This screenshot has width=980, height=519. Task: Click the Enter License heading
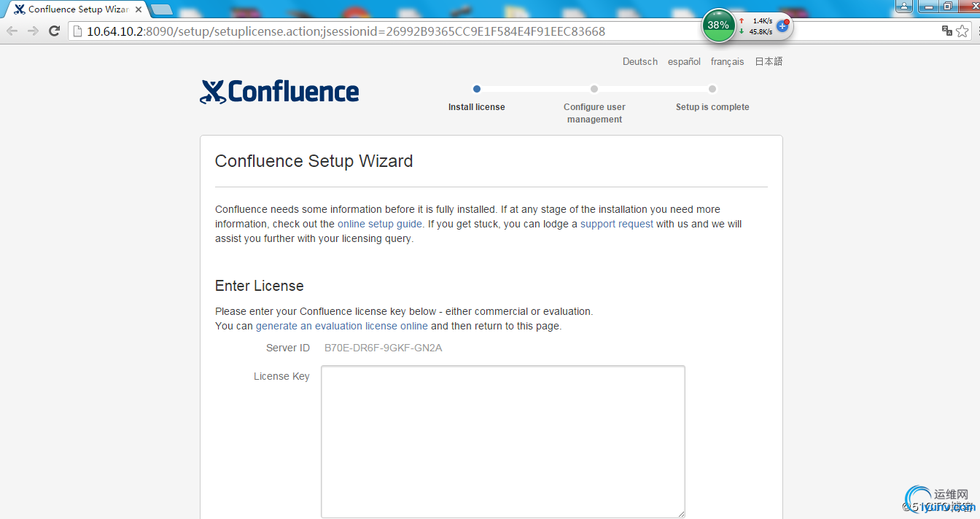(x=260, y=286)
